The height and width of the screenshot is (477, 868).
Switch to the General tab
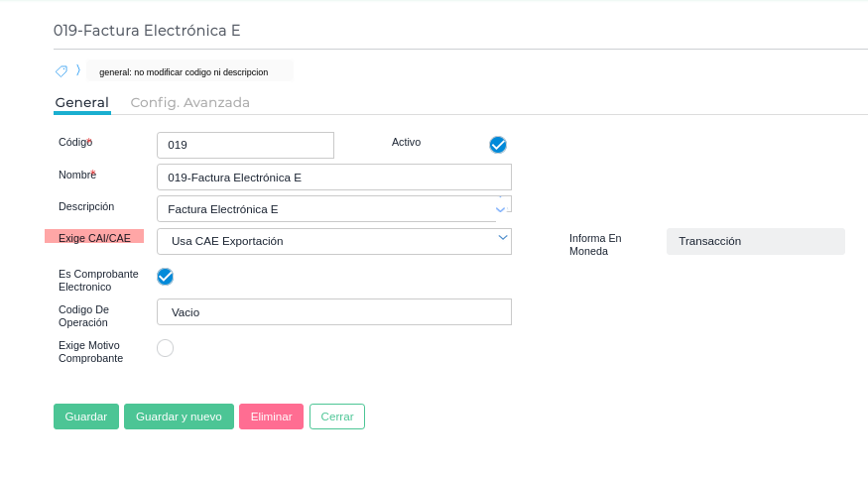[81, 102]
